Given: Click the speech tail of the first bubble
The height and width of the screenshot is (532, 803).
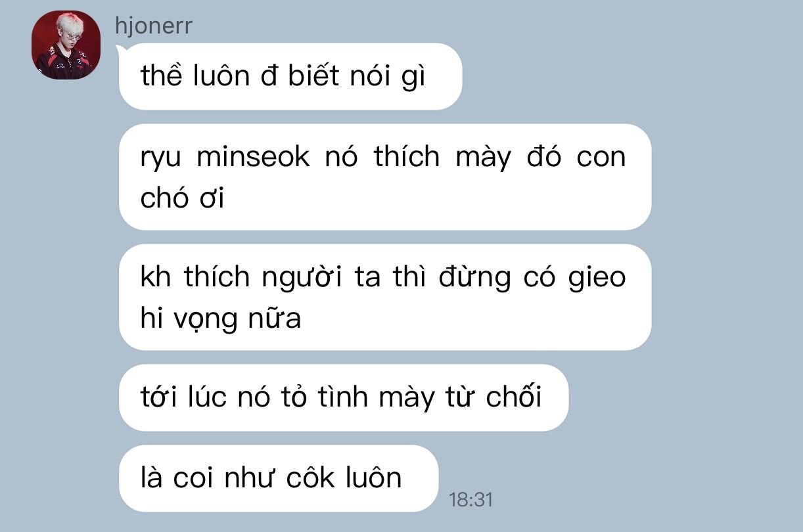Looking at the screenshot, I should (120, 49).
